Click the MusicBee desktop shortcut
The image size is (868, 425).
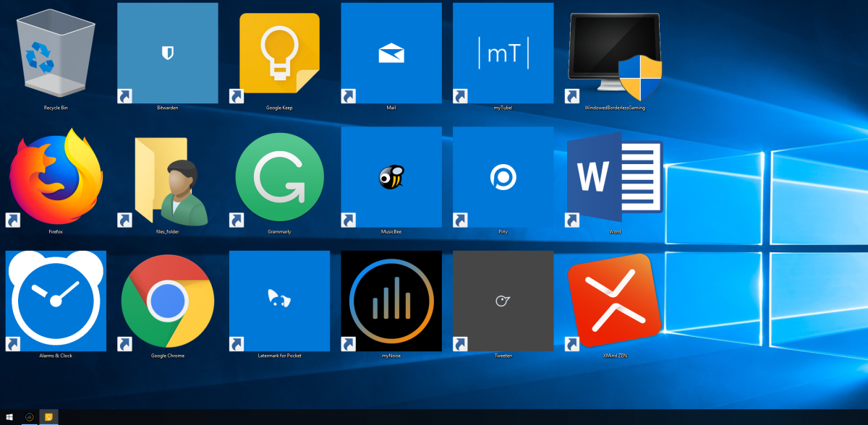[391, 177]
